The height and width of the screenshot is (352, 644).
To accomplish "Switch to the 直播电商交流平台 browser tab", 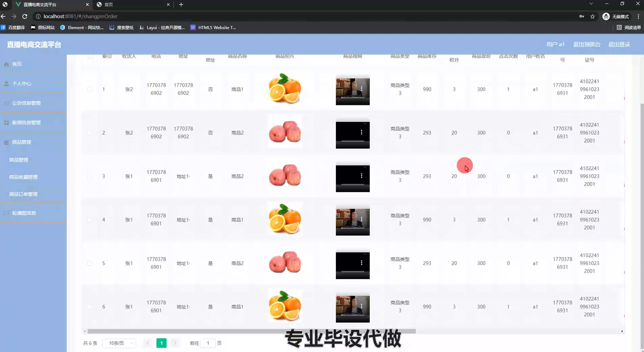I will [x=52, y=4].
